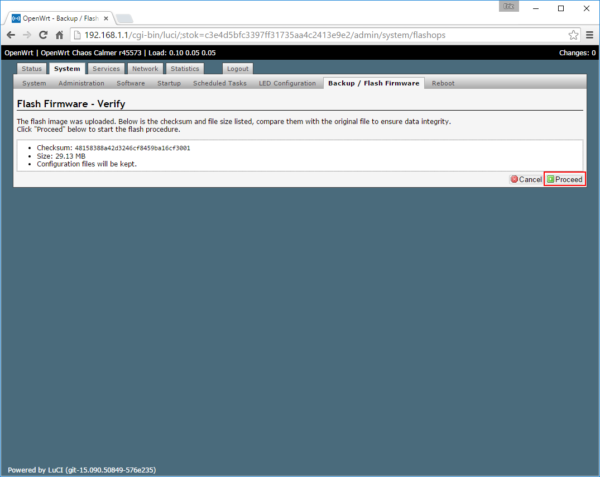
Task: Reload the current page
Action: point(43,34)
